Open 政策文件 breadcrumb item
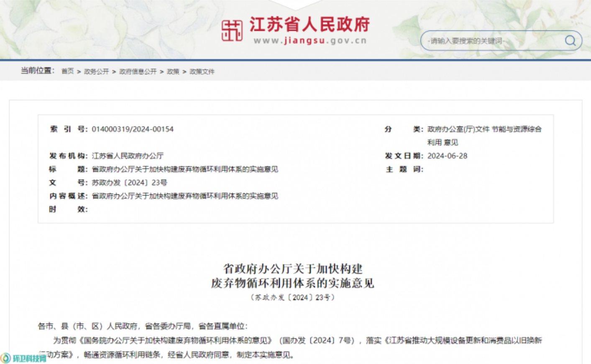 tap(202, 71)
